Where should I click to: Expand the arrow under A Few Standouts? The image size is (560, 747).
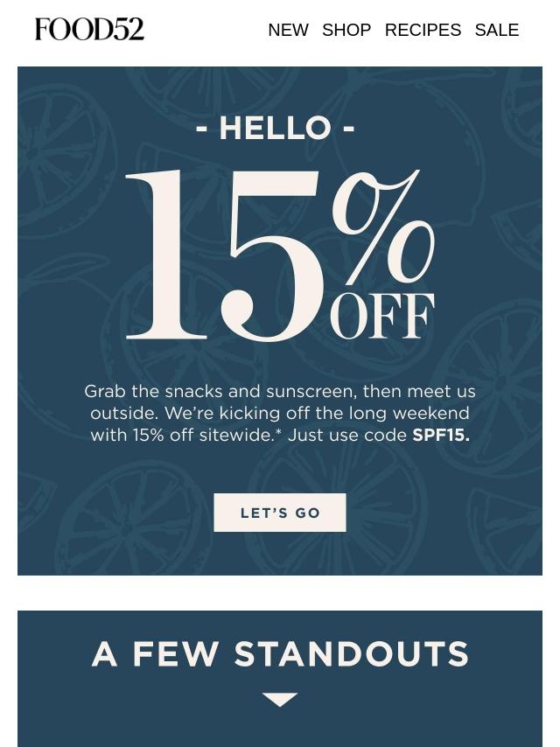click(280, 700)
